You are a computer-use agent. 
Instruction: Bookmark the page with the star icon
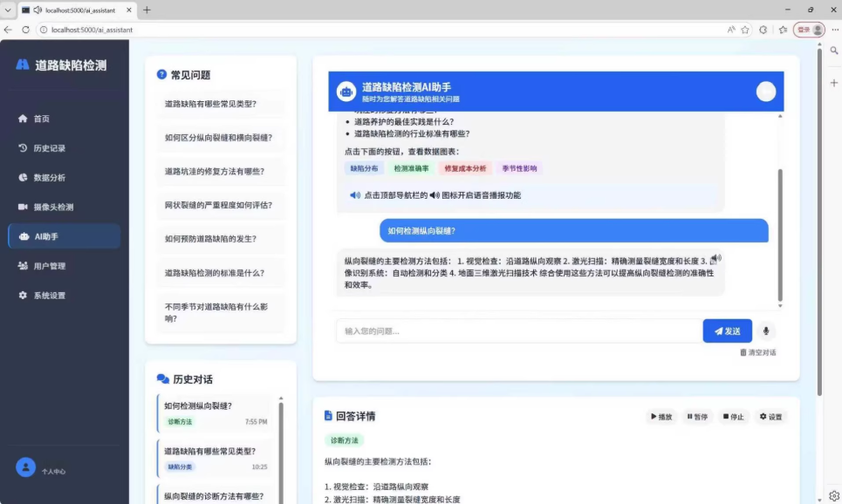[743, 29]
